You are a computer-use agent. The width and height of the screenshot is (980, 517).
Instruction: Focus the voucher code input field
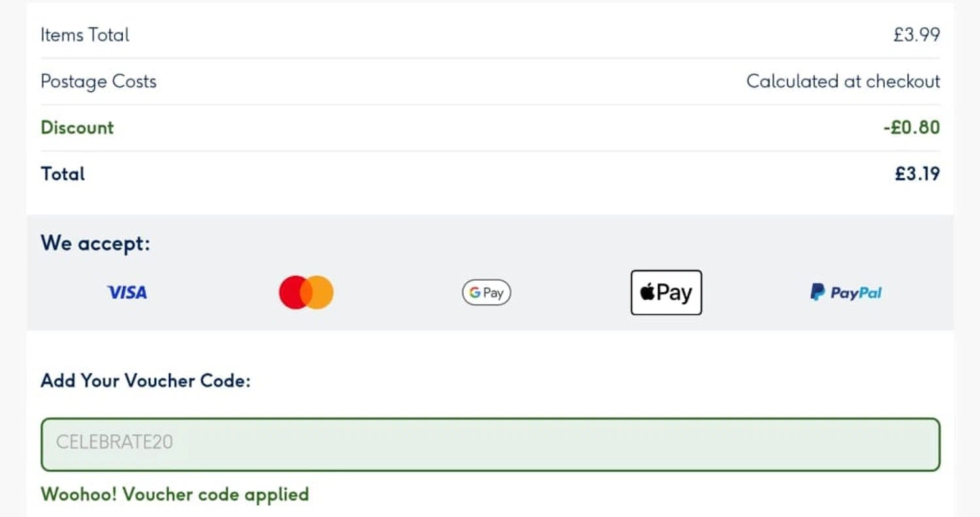tap(490, 444)
